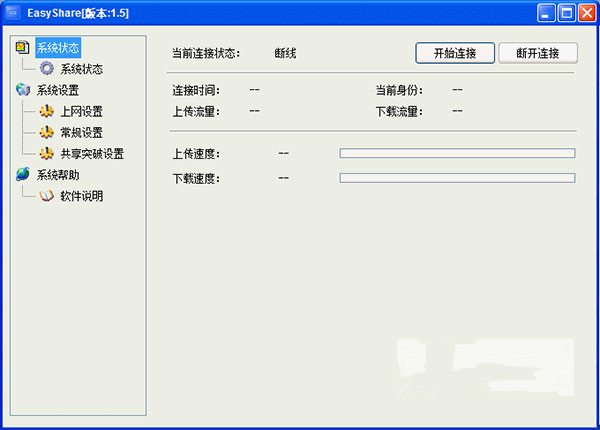Click the 上传流量 label
600x430 pixels.
(x=196, y=112)
